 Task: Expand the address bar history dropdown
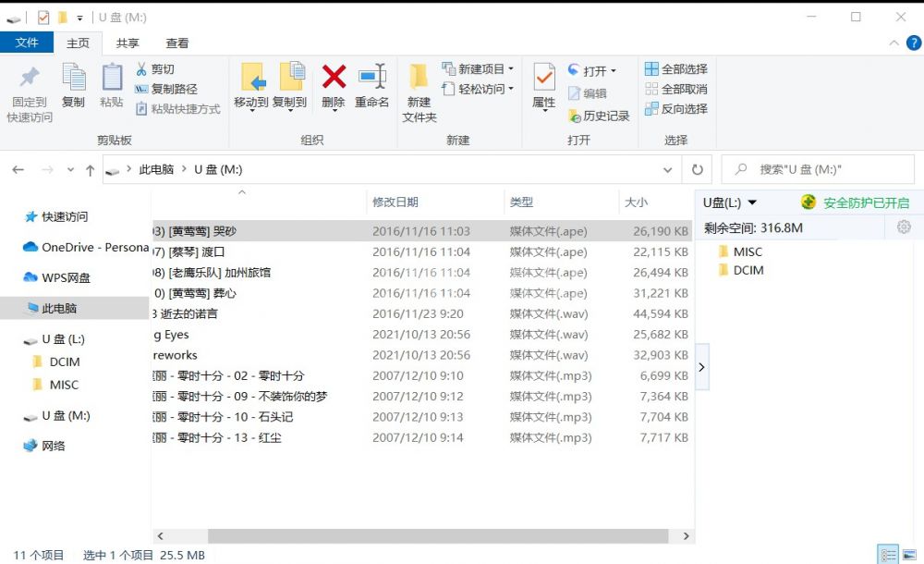[668, 170]
